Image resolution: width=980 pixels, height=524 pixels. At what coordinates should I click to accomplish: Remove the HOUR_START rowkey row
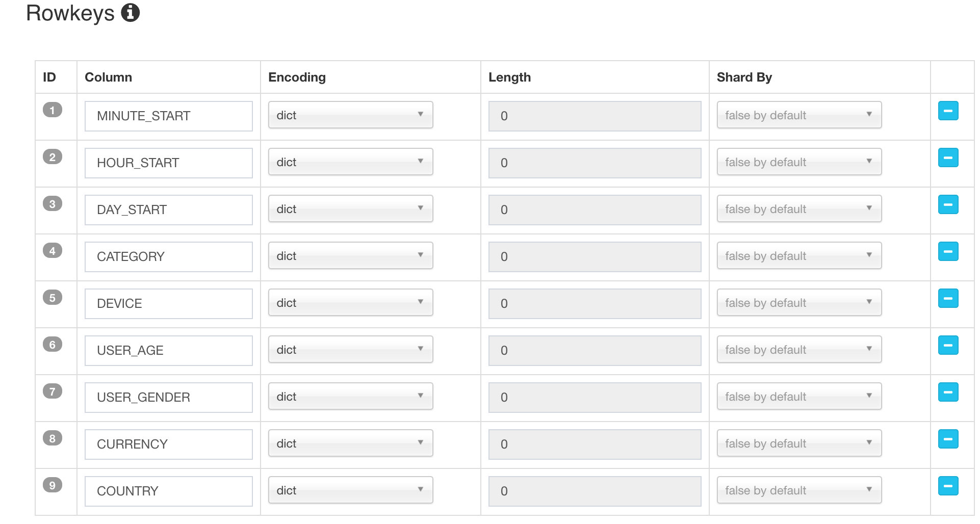(x=948, y=158)
